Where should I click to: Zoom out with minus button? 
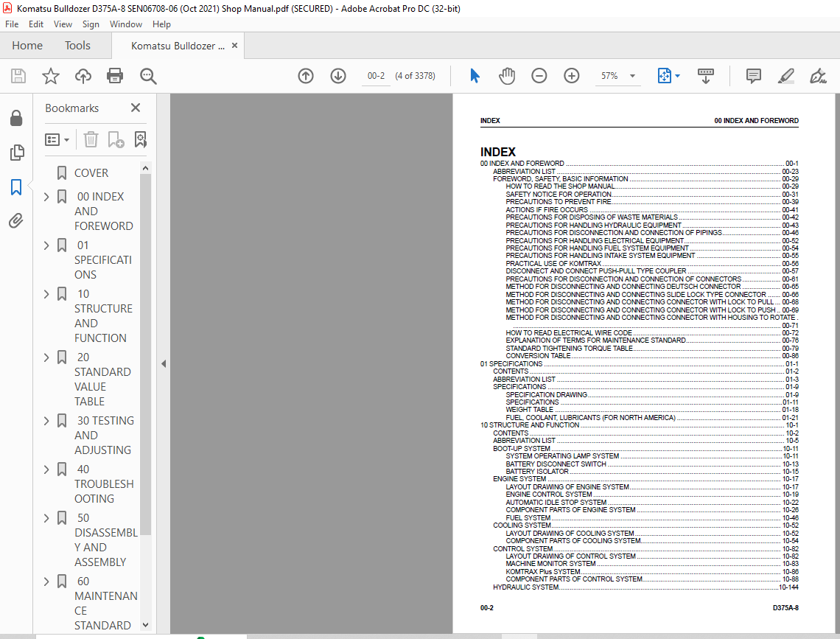point(539,76)
